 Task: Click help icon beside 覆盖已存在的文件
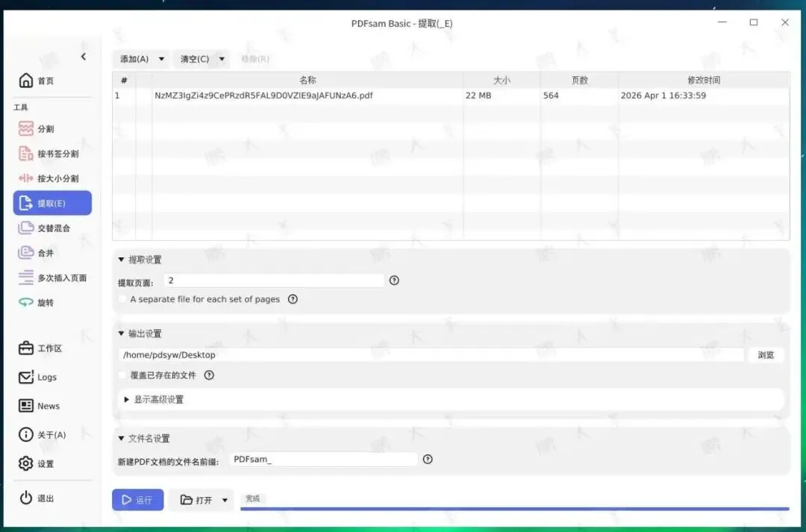[x=209, y=375]
